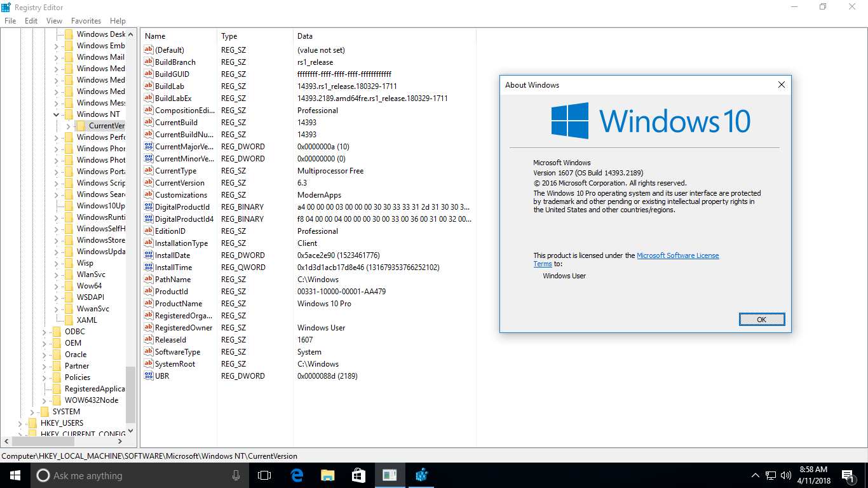Click the Type column header
The image size is (868, 488).
(255, 36)
